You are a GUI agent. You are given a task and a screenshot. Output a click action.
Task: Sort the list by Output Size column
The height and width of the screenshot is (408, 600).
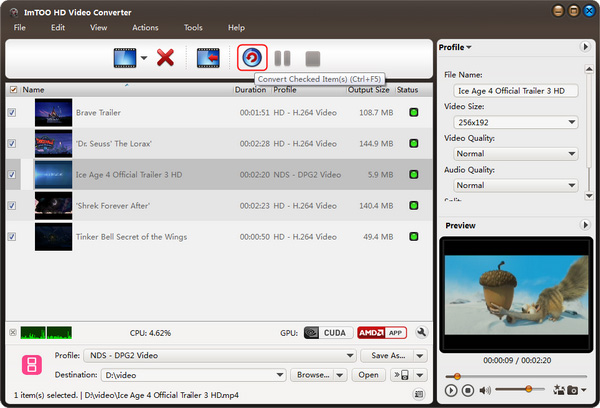368,90
